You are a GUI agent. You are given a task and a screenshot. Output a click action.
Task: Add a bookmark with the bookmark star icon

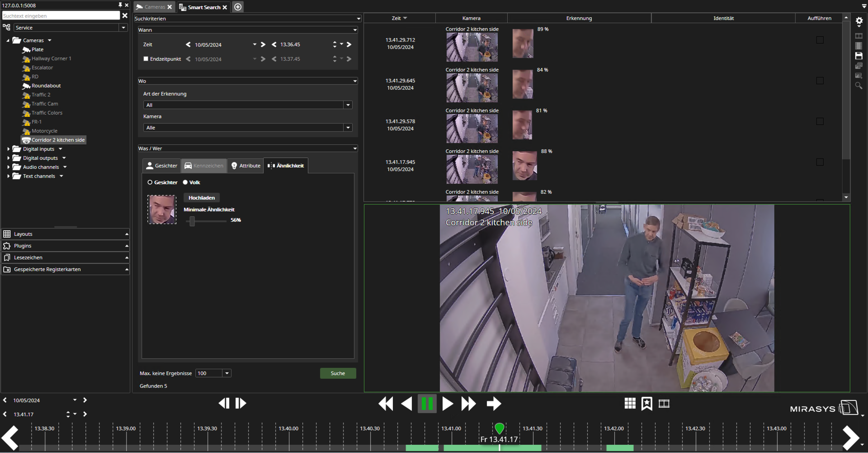(647, 403)
